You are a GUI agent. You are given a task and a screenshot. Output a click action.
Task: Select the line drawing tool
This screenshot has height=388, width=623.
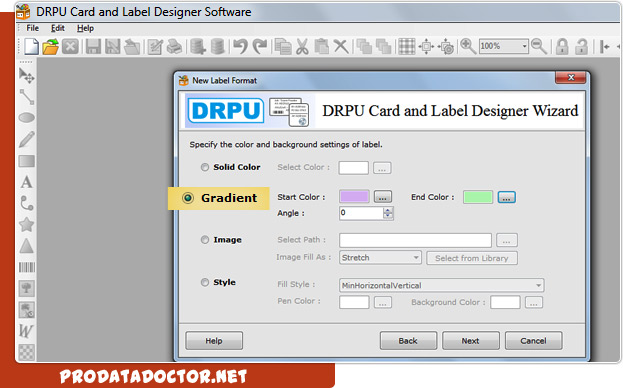[27, 97]
